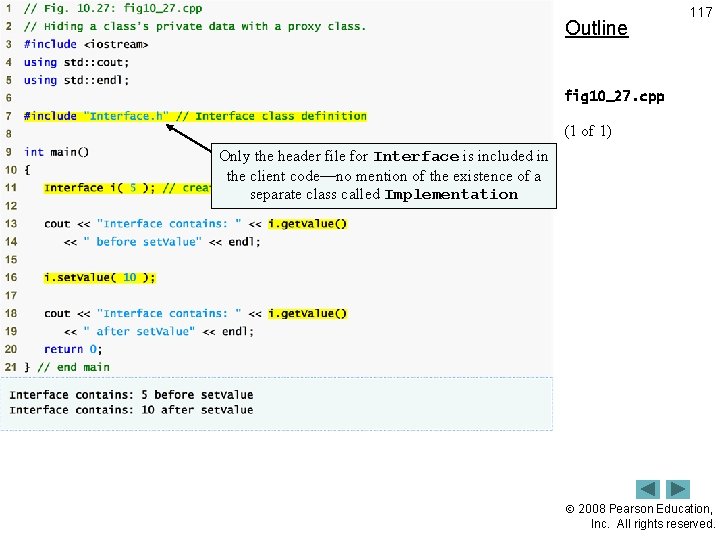Click the slide number 117
Viewport: 720px width, 540px height.
point(701,12)
